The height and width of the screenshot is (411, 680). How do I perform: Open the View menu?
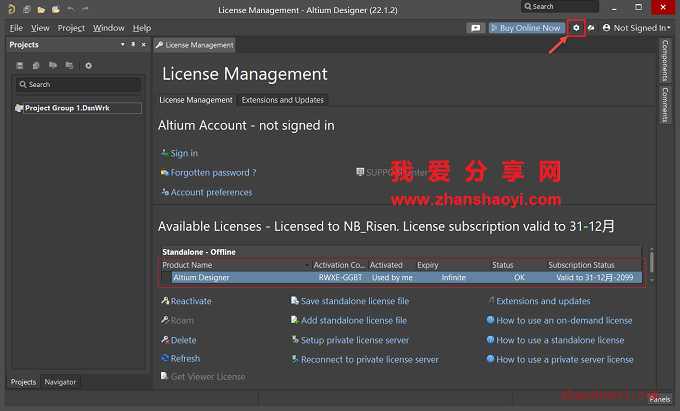pos(40,28)
